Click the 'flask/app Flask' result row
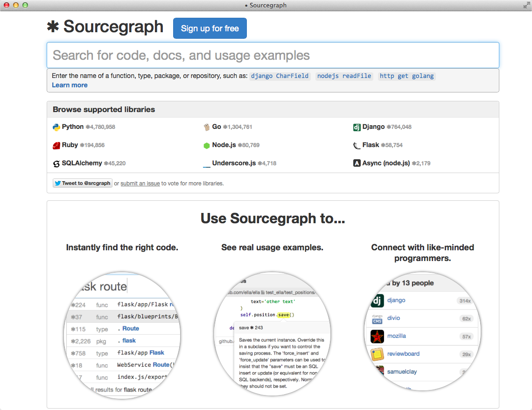 pyautogui.click(x=123, y=353)
